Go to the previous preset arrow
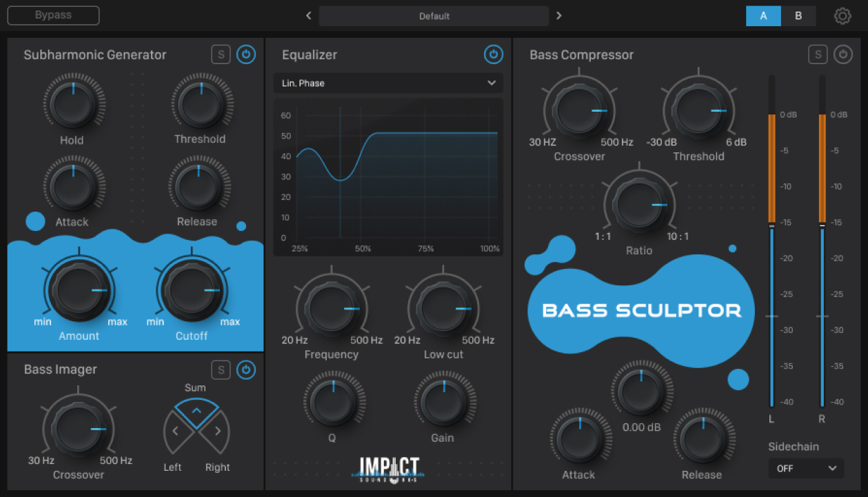Image resolution: width=868 pixels, height=497 pixels. pos(309,16)
